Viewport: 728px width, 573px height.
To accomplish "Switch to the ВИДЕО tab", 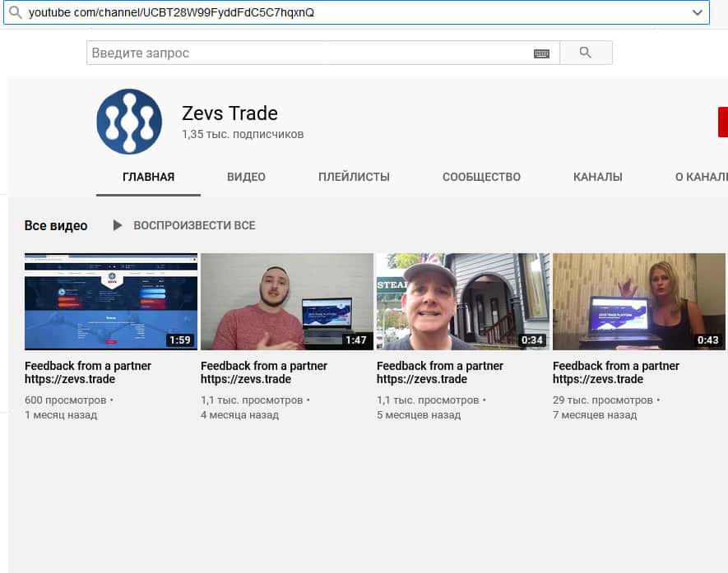I will click(246, 178).
